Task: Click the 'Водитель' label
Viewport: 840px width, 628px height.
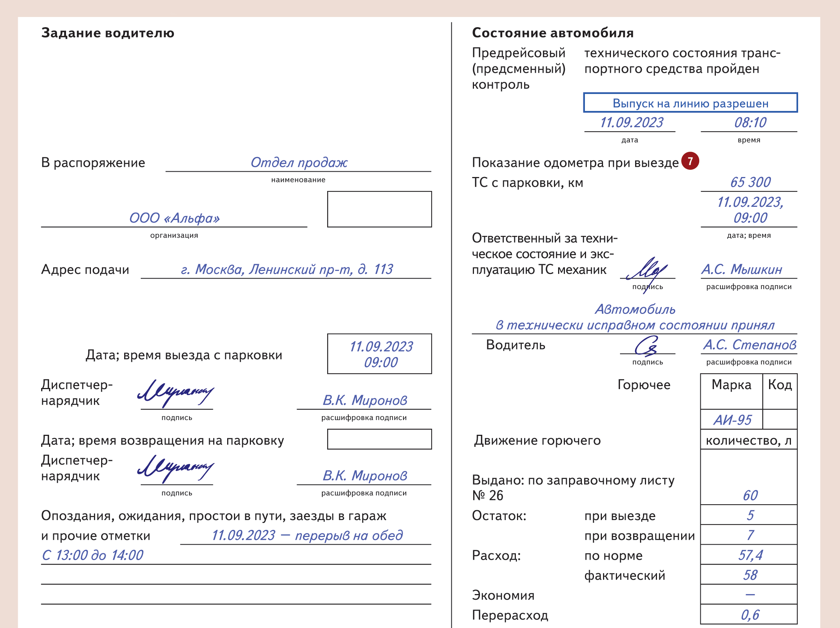Action: (515, 345)
